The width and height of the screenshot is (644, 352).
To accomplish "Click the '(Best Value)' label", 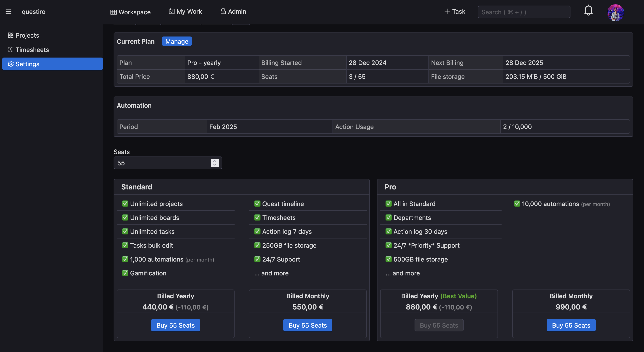I will tap(458, 296).
